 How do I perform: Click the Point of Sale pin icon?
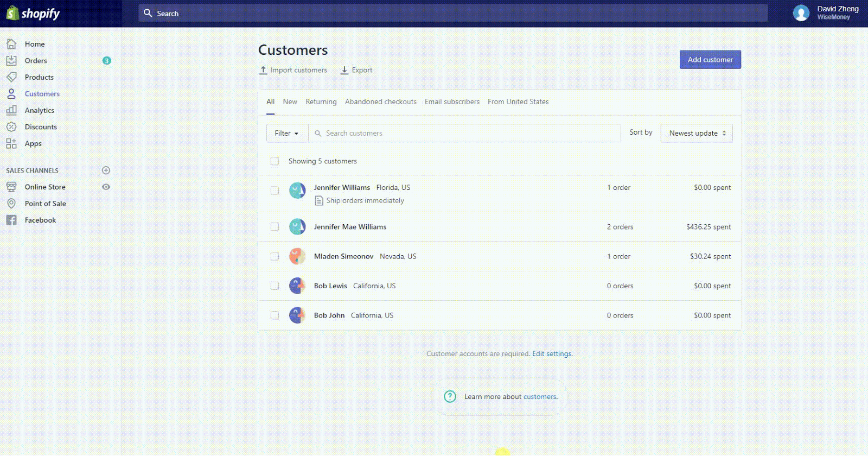[x=11, y=204]
